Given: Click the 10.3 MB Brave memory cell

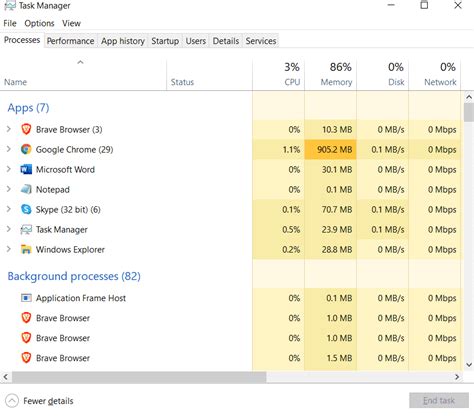Looking at the screenshot, I should click(x=330, y=130).
